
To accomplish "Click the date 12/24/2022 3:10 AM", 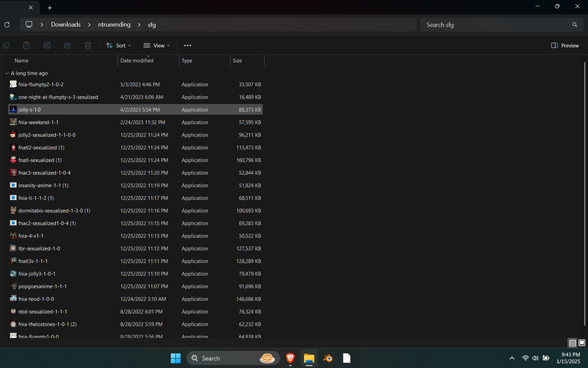I will tap(143, 299).
